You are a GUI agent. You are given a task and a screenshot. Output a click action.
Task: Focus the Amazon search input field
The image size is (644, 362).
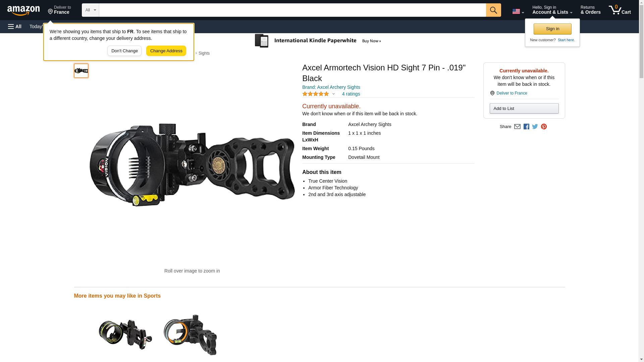point(292,10)
